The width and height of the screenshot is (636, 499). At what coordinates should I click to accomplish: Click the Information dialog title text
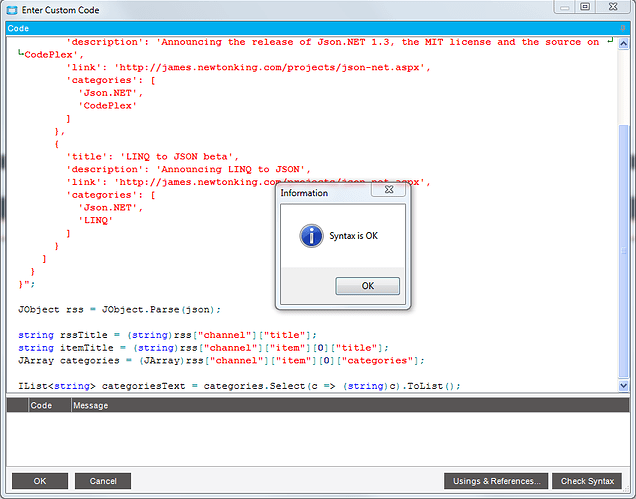pos(304,193)
